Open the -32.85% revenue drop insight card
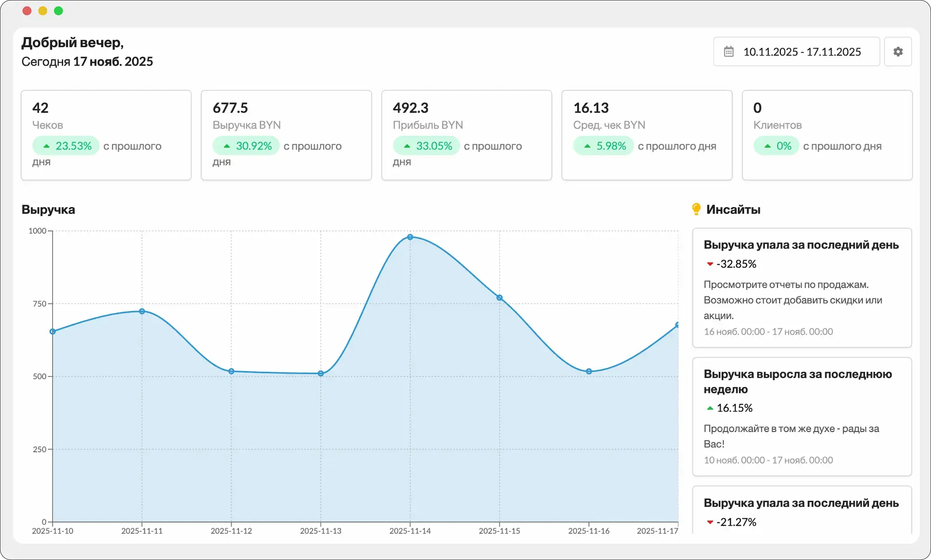The image size is (931, 560). [x=802, y=288]
